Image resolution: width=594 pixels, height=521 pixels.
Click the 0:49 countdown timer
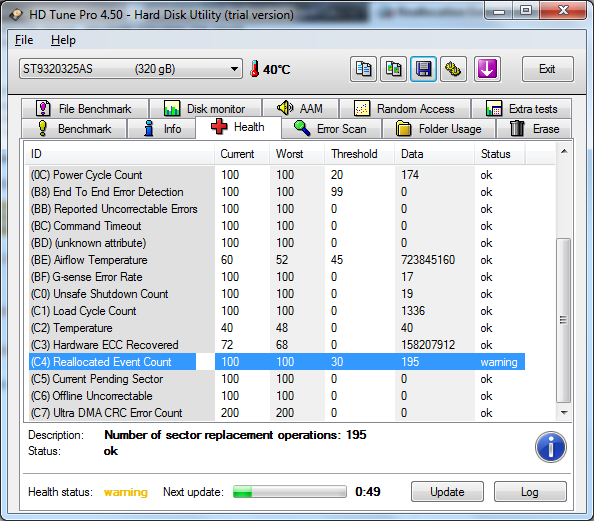[367, 492]
